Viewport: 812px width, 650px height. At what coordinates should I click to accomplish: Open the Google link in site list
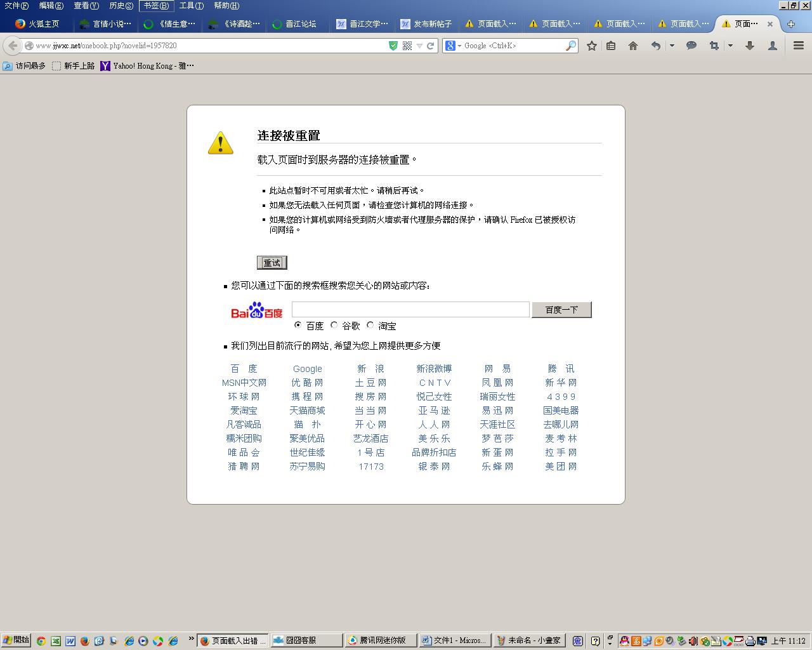[308, 369]
